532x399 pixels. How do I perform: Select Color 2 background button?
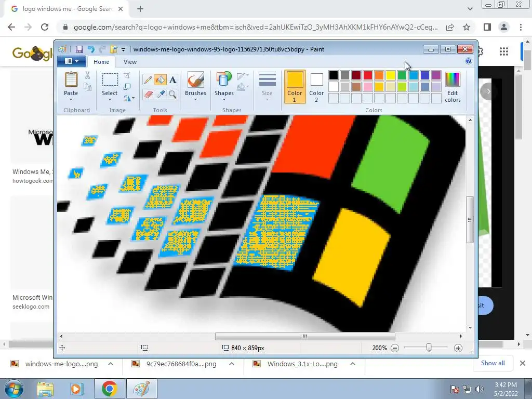tap(316, 87)
